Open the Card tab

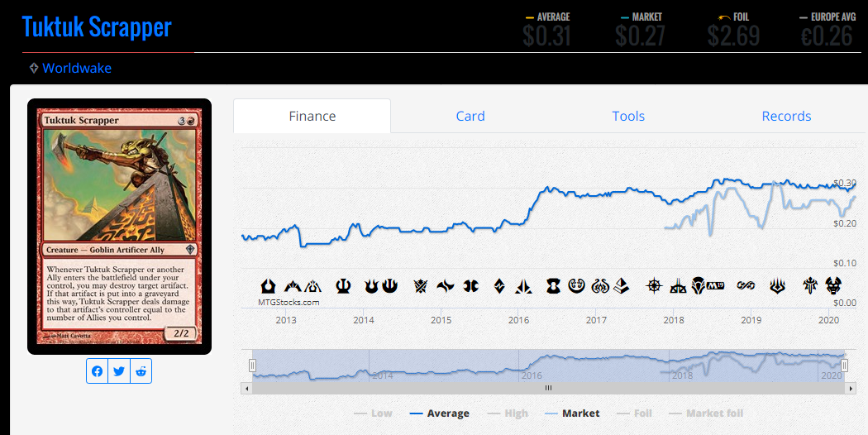tap(470, 116)
